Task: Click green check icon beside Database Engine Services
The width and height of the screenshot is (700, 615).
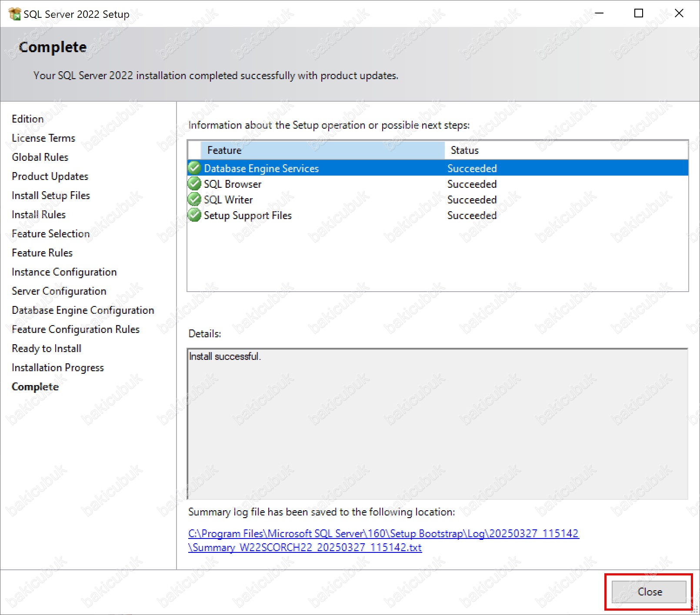Action: pos(194,168)
